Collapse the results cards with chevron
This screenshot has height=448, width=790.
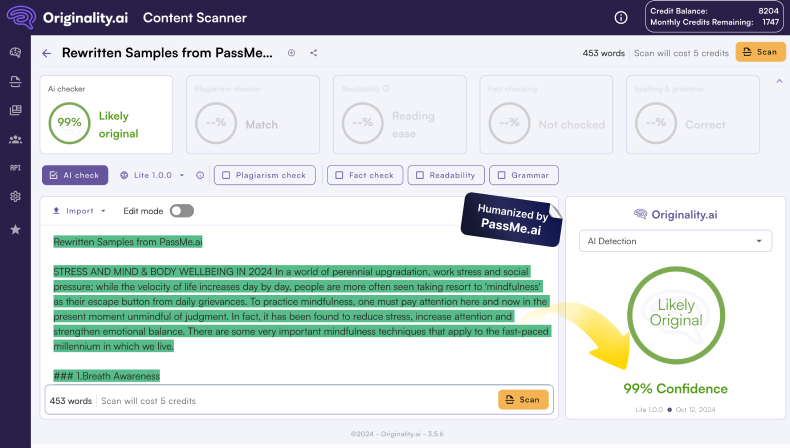tap(779, 81)
